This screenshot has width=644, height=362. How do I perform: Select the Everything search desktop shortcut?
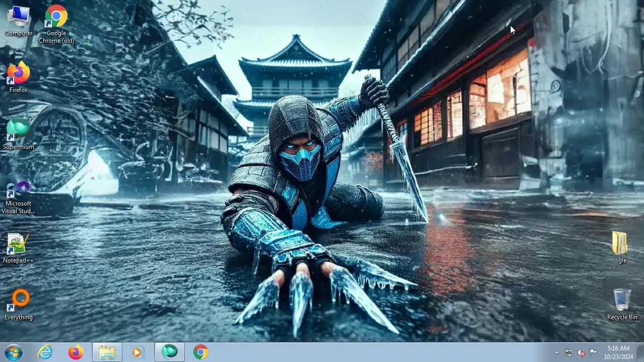click(x=19, y=305)
